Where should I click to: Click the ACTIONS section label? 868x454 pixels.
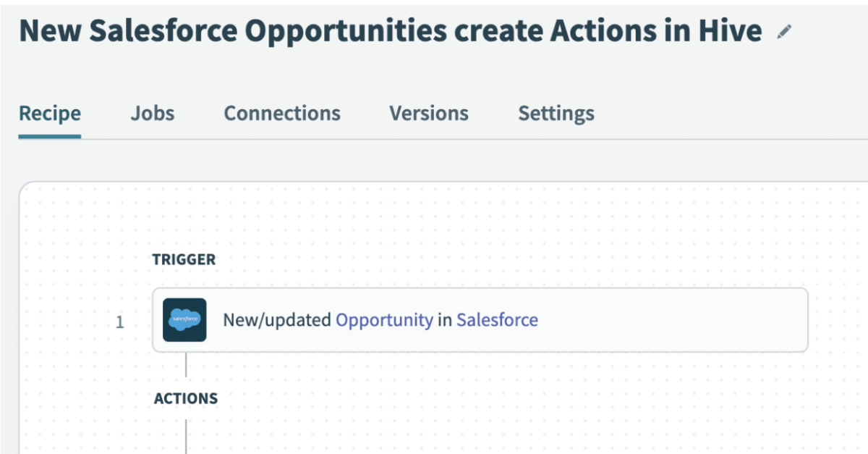(184, 398)
